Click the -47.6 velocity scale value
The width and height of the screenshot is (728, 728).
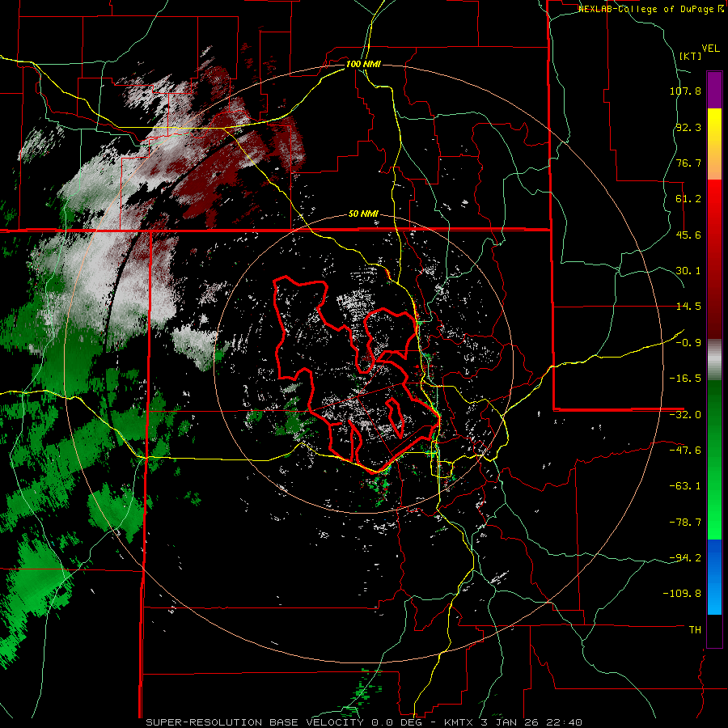click(685, 451)
